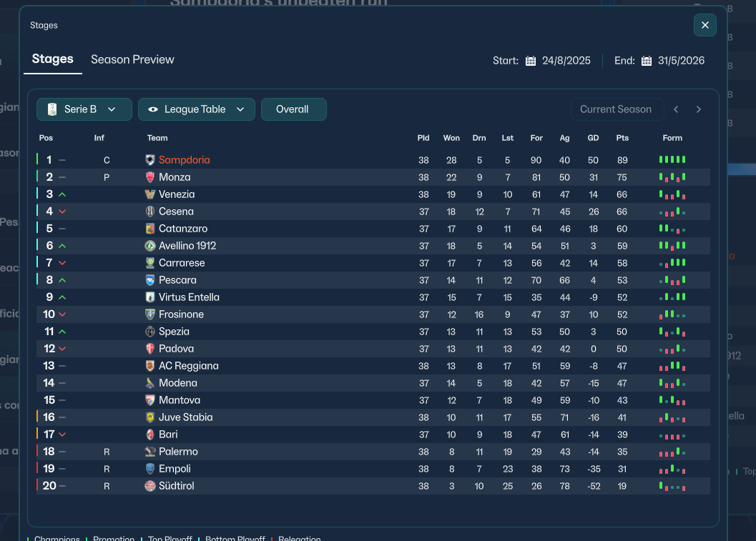Open the End date calendar icon
The width and height of the screenshot is (756, 541).
coord(647,61)
